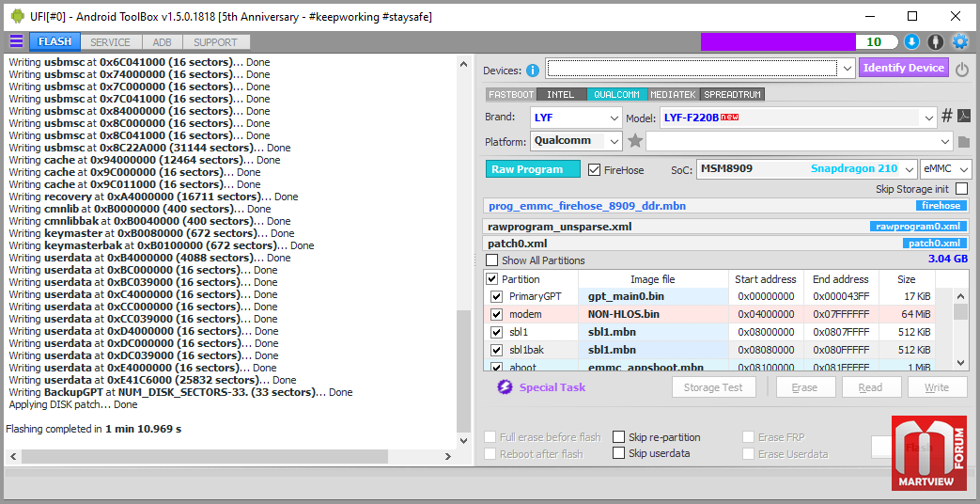Click the Erase button
This screenshot has height=504, width=980.
(x=805, y=387)
